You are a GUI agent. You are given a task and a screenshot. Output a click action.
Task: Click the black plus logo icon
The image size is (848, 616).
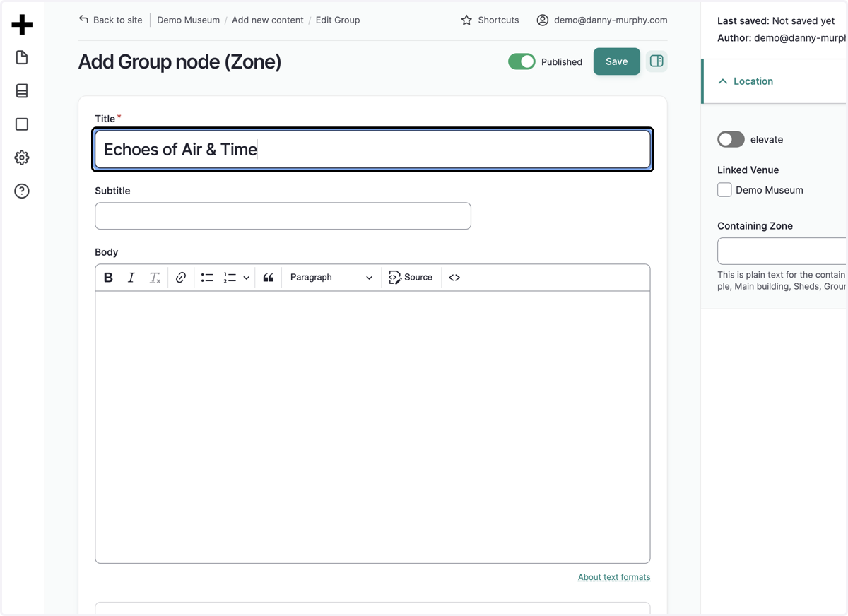point(22,25)
